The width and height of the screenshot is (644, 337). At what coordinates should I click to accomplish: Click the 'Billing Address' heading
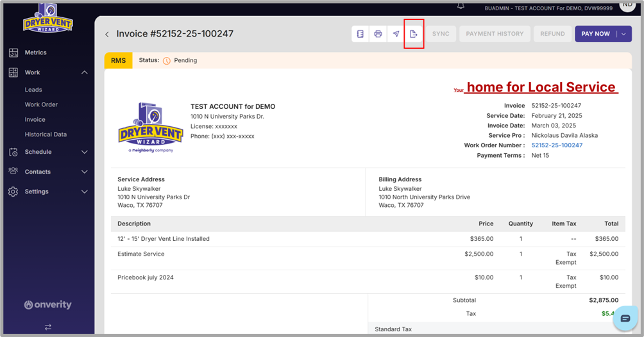[400, 179]
